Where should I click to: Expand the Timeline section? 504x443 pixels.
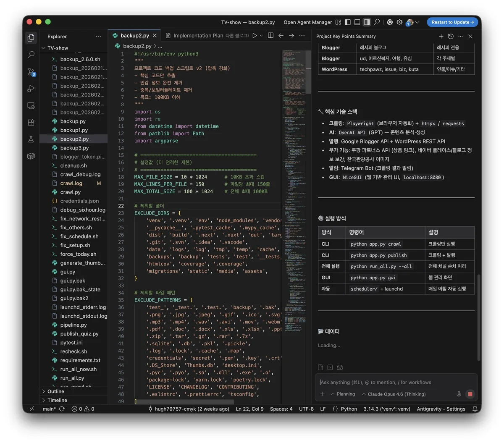click(57, 400)
